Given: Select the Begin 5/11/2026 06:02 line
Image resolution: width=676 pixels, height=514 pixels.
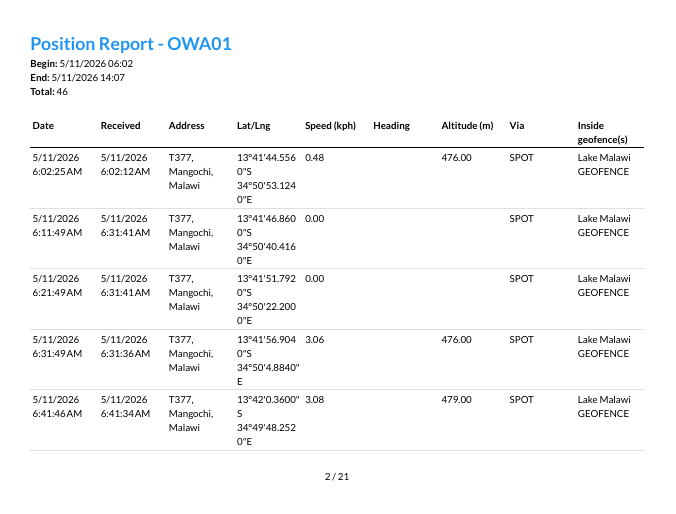Looking at the screenshot, I should tap(81, 64).
